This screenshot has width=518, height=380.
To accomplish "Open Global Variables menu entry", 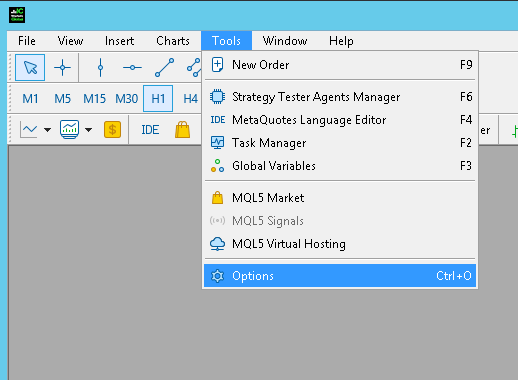I will coord(340,166).
